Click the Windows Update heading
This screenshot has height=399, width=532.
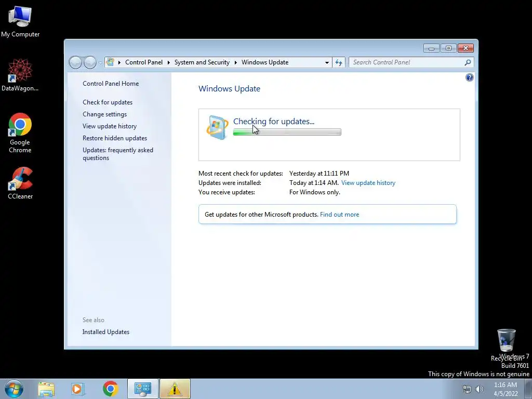pyautogui.click(x=229, y=88)
